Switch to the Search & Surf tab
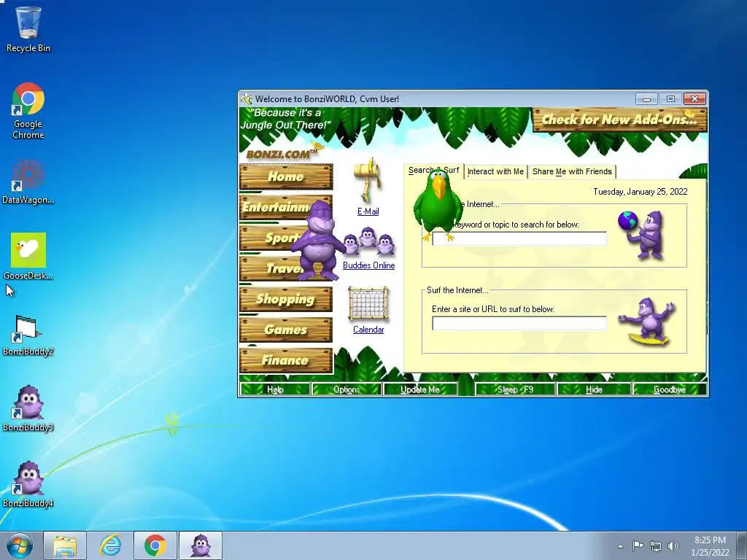The height and width of the screenshot is (560, 747). 433,171
